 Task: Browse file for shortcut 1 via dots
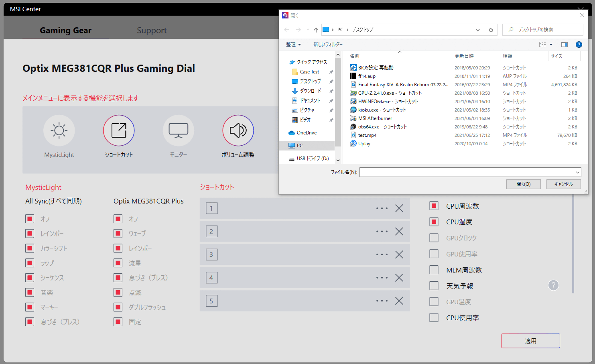pyautogui.click(x=382, y=208)
